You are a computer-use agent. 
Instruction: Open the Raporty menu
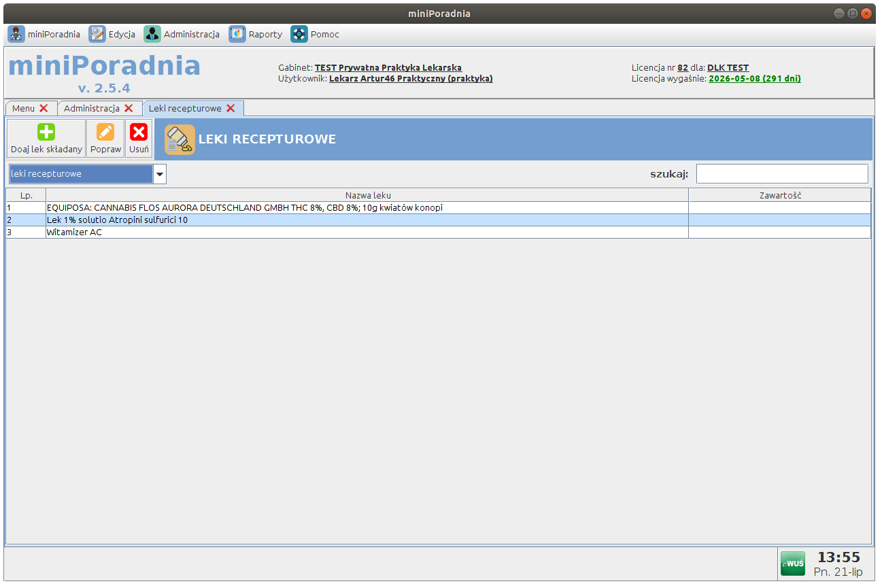point(256,34)
